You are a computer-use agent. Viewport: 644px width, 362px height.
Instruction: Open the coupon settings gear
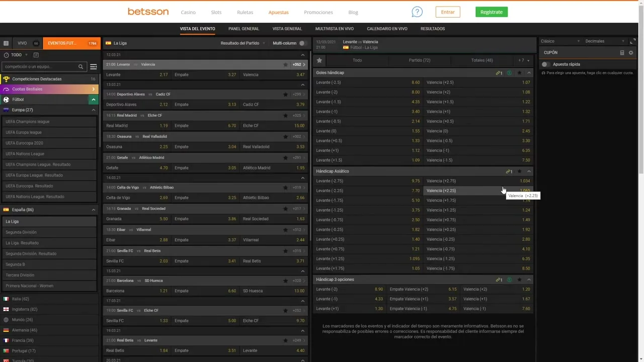pyautogui.click(x=631, y=52)
